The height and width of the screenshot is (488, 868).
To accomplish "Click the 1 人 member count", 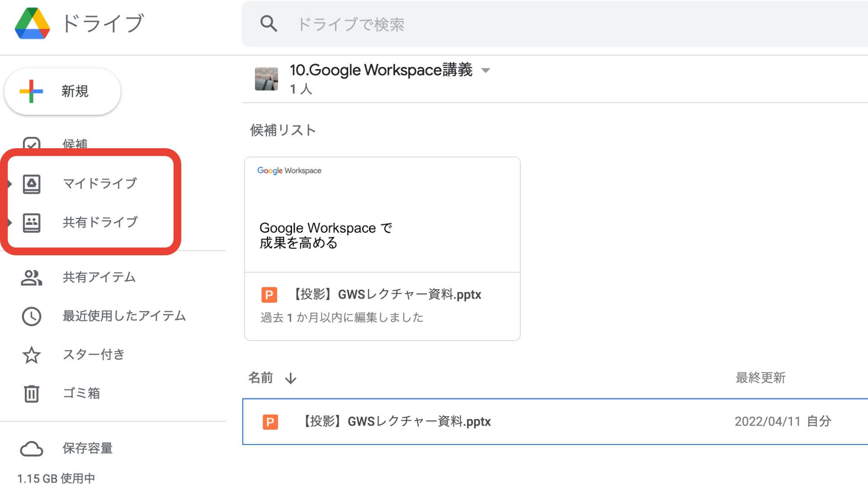I will click(x=301, y=89).
